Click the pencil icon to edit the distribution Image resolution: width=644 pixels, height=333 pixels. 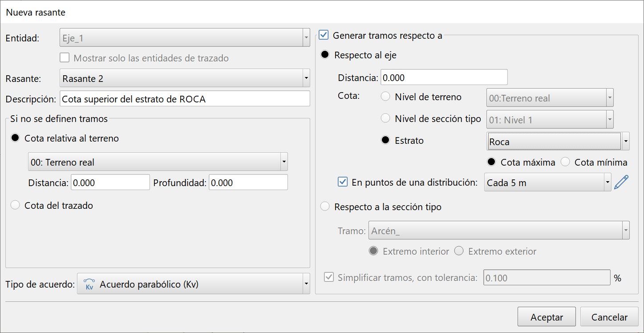pos(622,182)
